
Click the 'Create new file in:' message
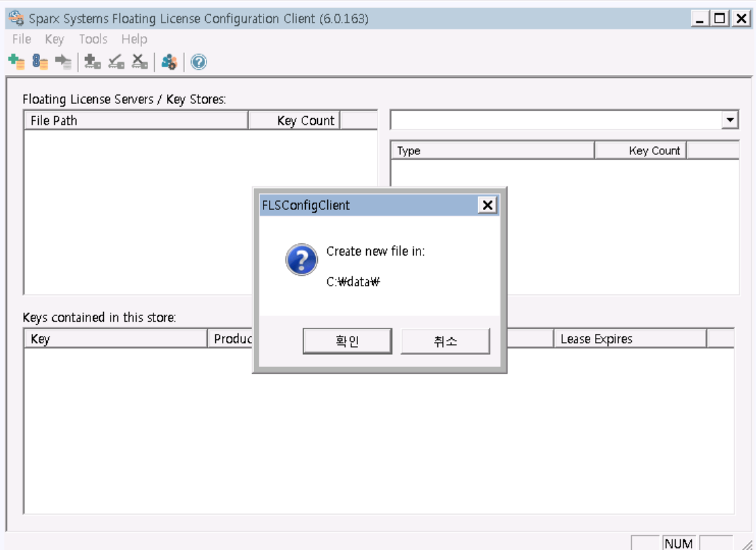[x=376, y=252]
